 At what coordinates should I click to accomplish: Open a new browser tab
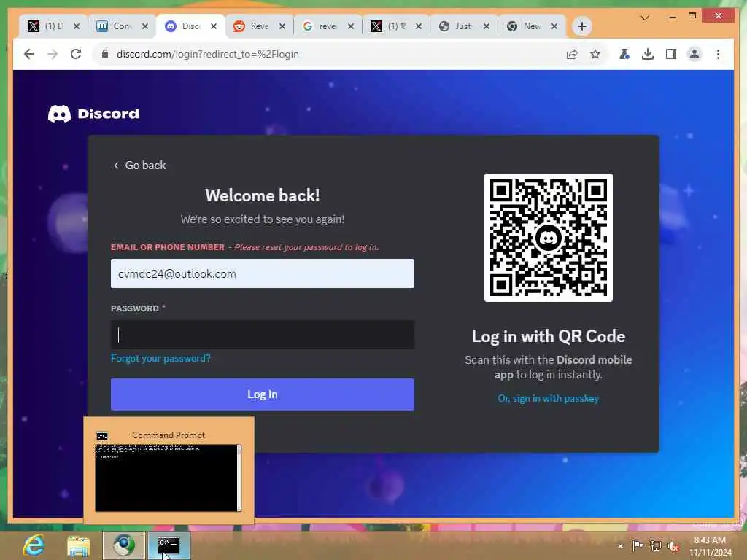[581, 26]
